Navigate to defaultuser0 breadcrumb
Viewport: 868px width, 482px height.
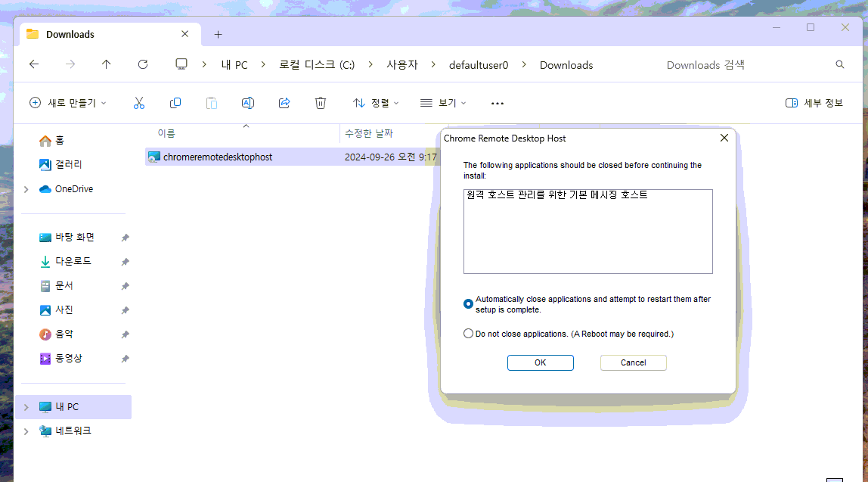(479, 65)
